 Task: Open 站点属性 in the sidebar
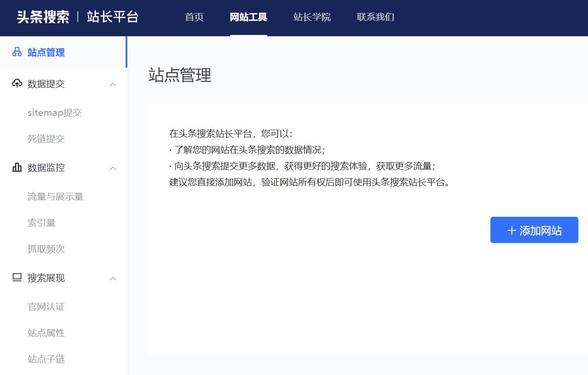(46, 333)
